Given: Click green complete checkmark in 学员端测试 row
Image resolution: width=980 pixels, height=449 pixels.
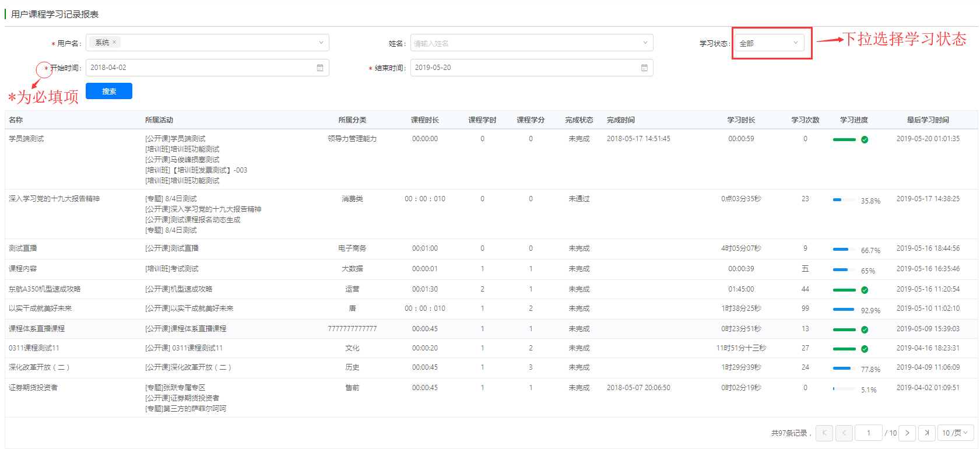Looking at the screenshot, I should pos(865,139).
